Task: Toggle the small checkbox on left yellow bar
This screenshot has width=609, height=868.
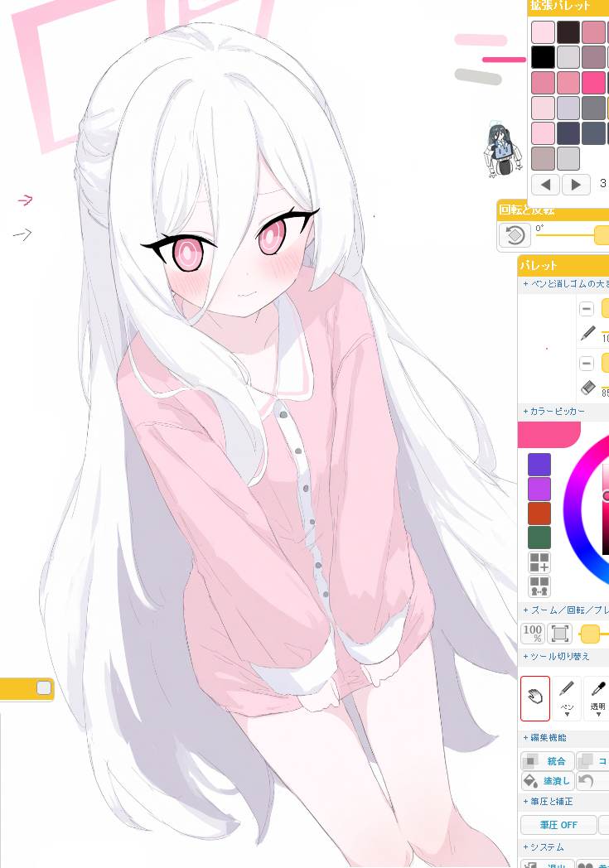Action: coord(44,687)
